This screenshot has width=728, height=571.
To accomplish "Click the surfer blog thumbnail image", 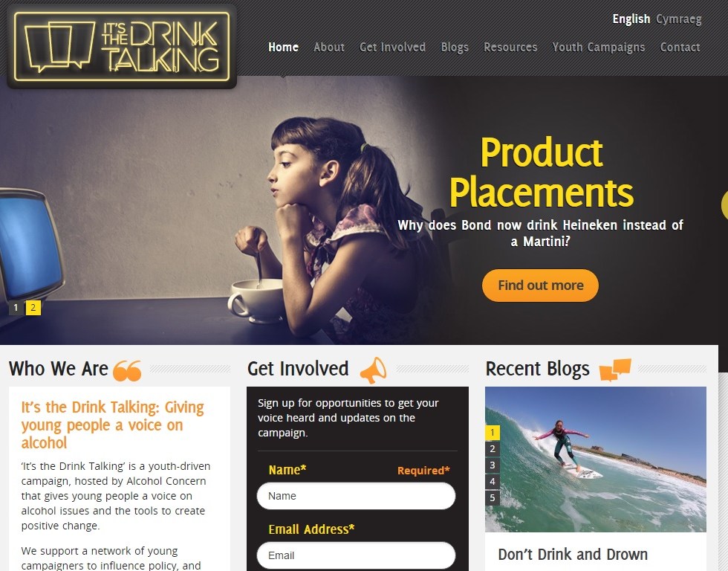I will click(x=596, y=459).
